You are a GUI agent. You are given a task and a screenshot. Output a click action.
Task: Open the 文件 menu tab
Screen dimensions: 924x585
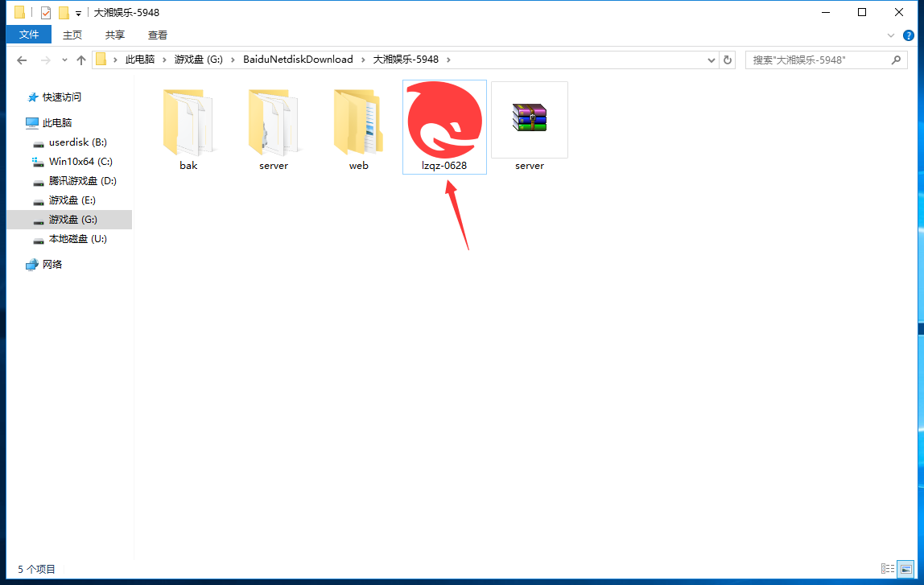tap(29, 35)
